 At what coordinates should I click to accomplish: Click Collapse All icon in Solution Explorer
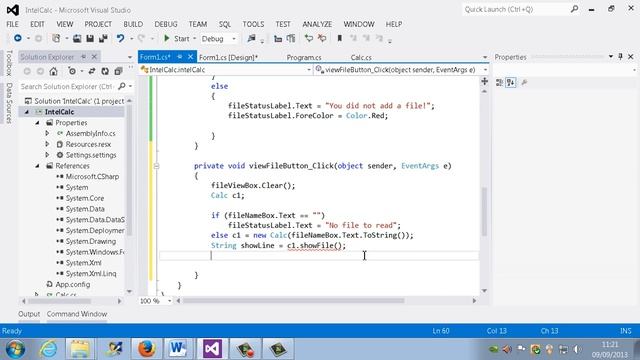[x=118, y=71]
